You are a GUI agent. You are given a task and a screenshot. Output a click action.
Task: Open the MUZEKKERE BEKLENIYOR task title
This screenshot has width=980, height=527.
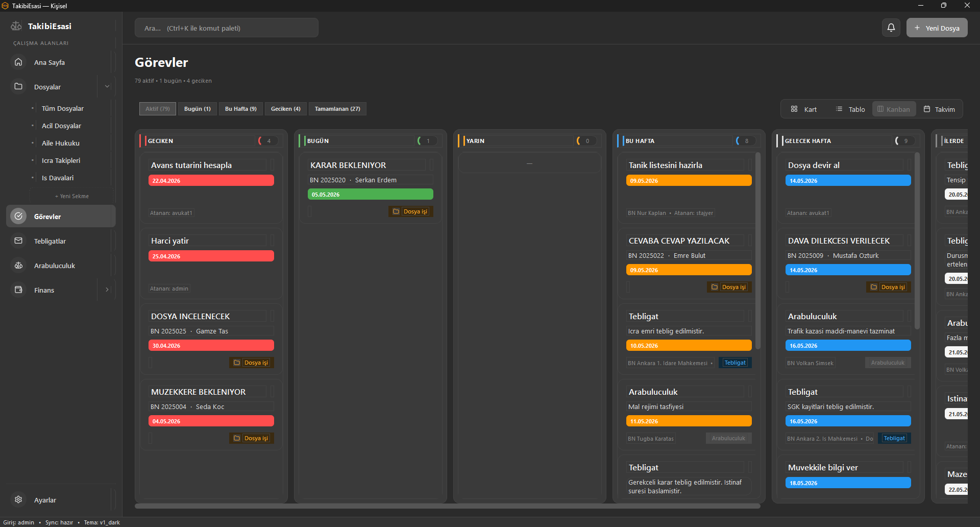199,392
